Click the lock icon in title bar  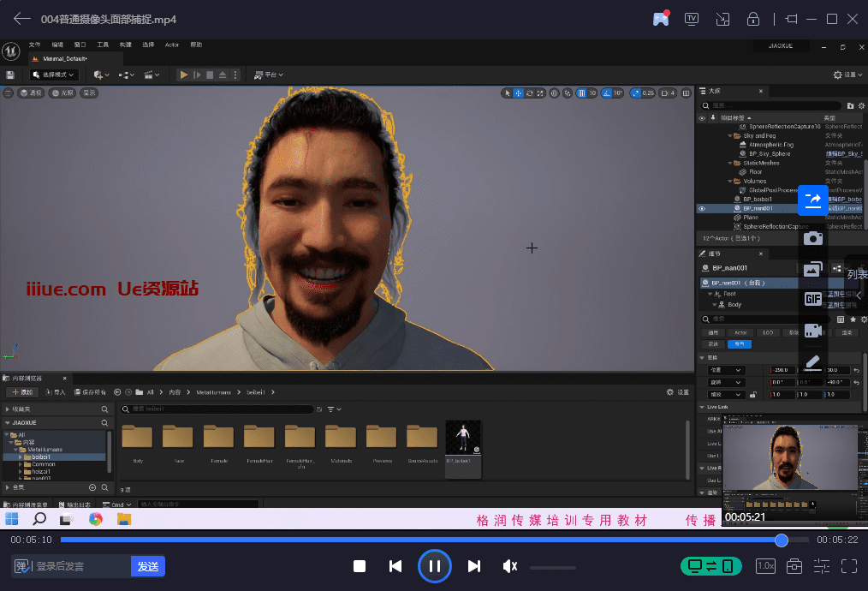click(x=753, y=19)
